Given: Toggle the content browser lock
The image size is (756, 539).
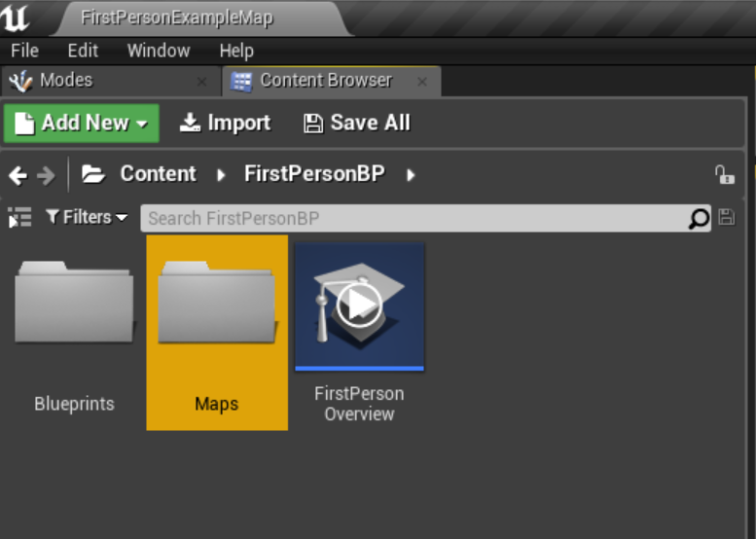Looking at the screenshot, I should pyautogui.click(x=724, y=175).
